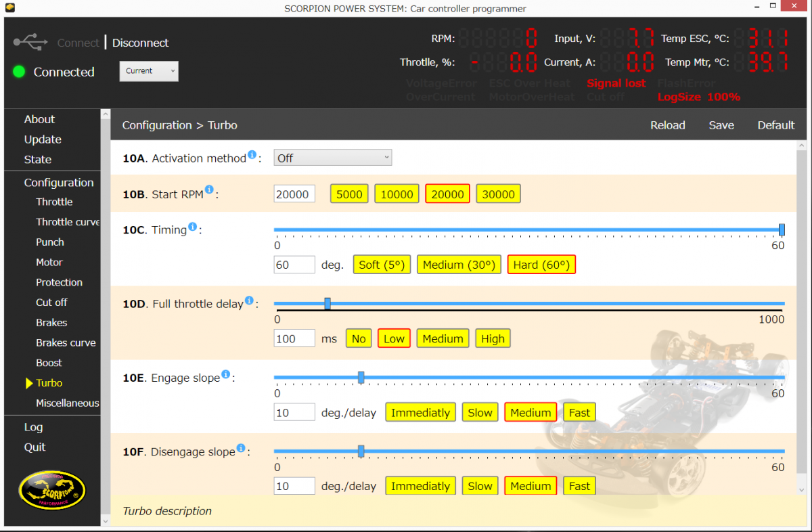Click the Disengage slope info icon
Screen dimensions: 812x532
240,449
